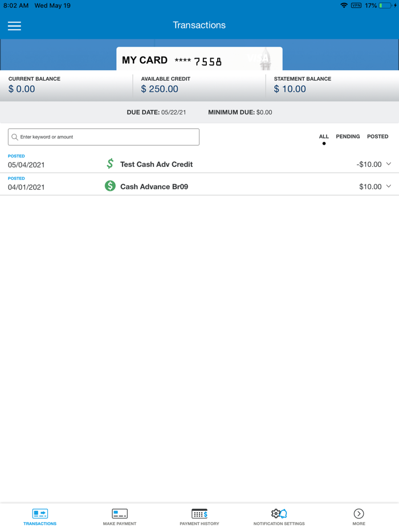Viewport: 399px width, 532px height.
Task: Tap the Statement Balance $ 10.00 value
Action: (x=290, y=89)
